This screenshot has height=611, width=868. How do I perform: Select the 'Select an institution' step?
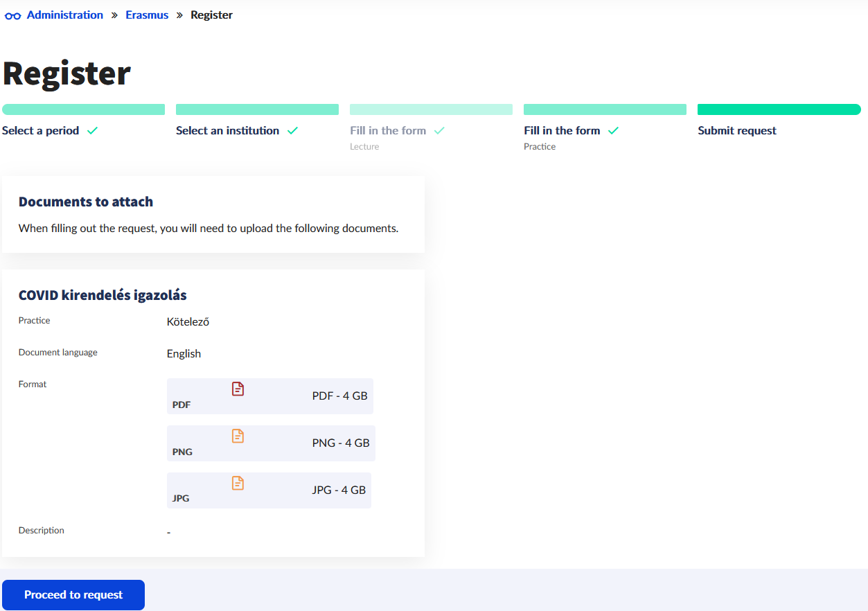pos(227,131)
